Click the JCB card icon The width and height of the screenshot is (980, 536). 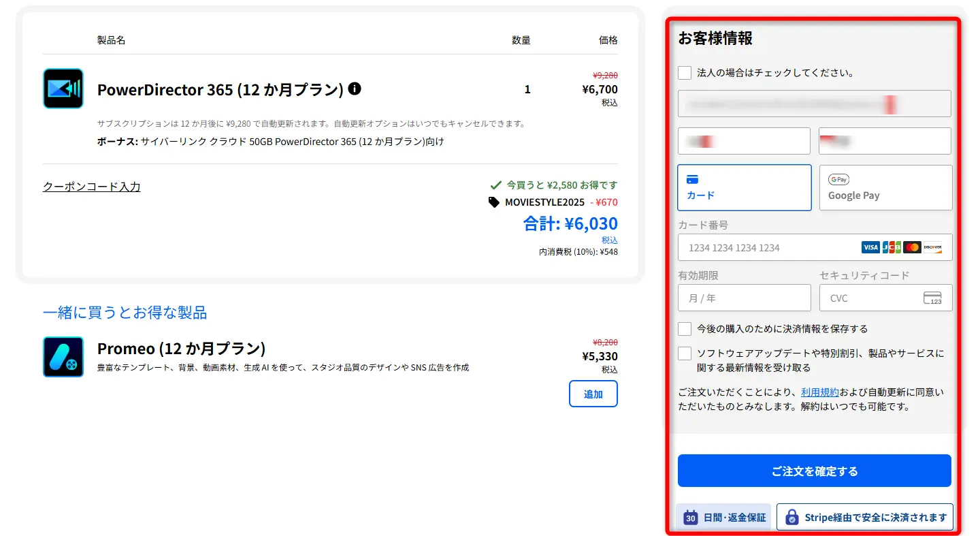(891, 247)
